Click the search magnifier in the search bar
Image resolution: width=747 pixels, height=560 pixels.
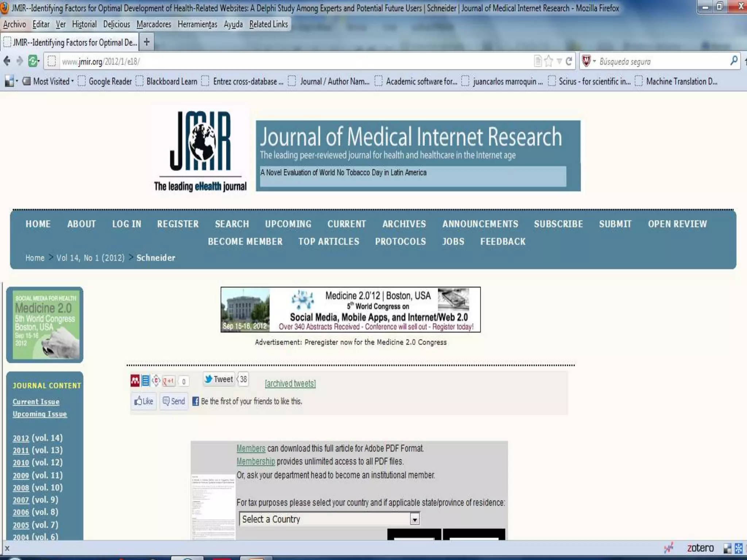point(734,61)
